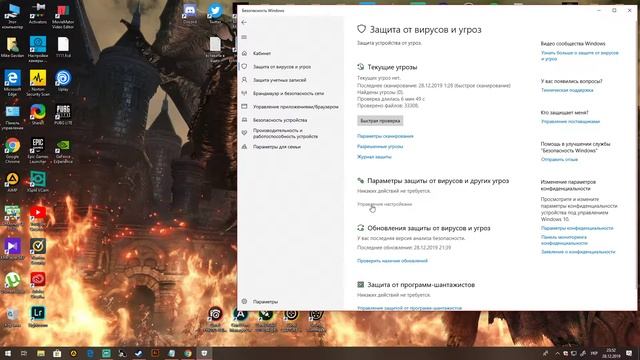Open Журнал защиты link

(x=374, y=157)
